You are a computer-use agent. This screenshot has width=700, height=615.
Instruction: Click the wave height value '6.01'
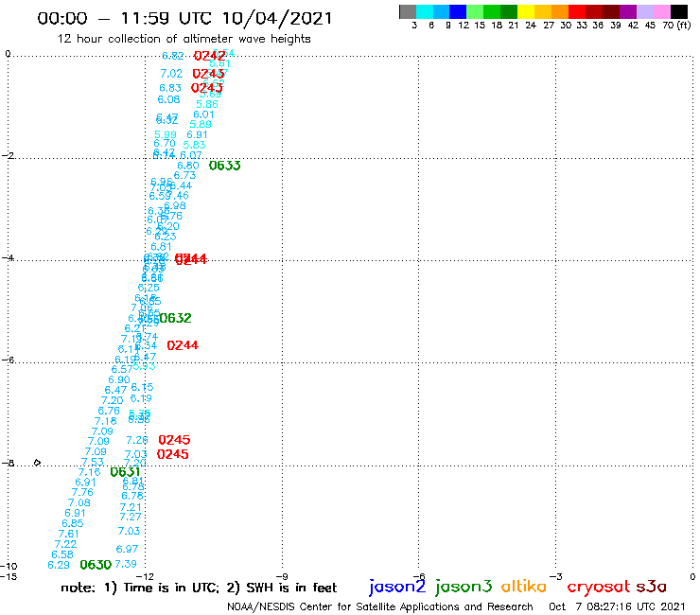[x=203, y=114]
